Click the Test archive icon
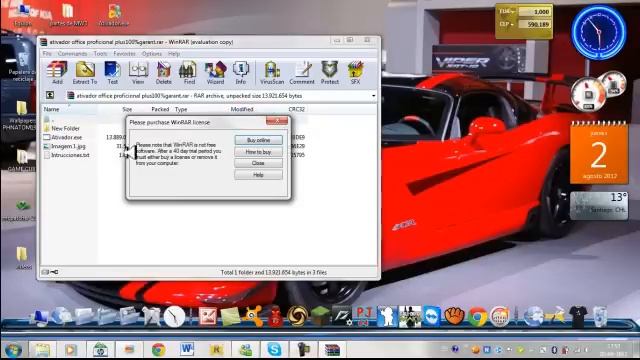Image resolution: width=640 pixels, height=360 pixels. click(112, 73)
